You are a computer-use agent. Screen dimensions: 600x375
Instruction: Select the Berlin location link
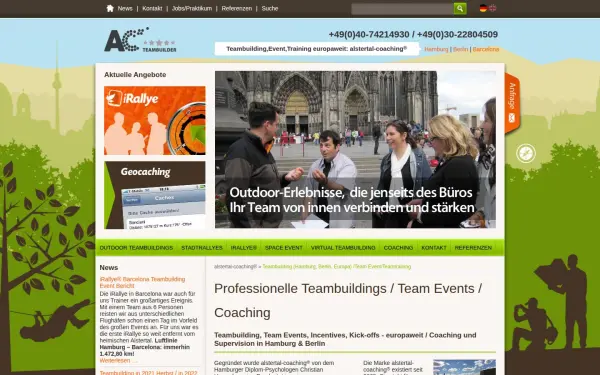[460, 49]
